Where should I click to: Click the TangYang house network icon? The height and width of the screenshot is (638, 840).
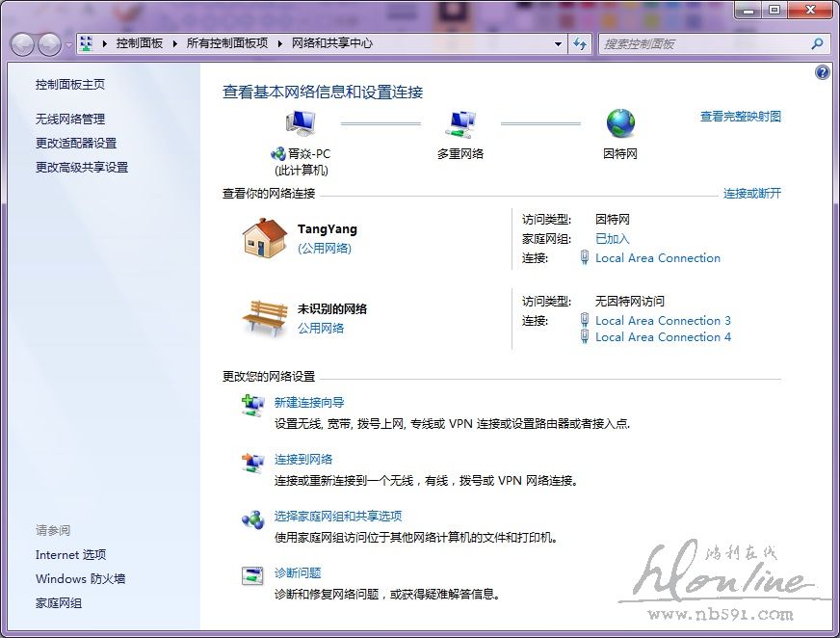[x=264, y=237]
